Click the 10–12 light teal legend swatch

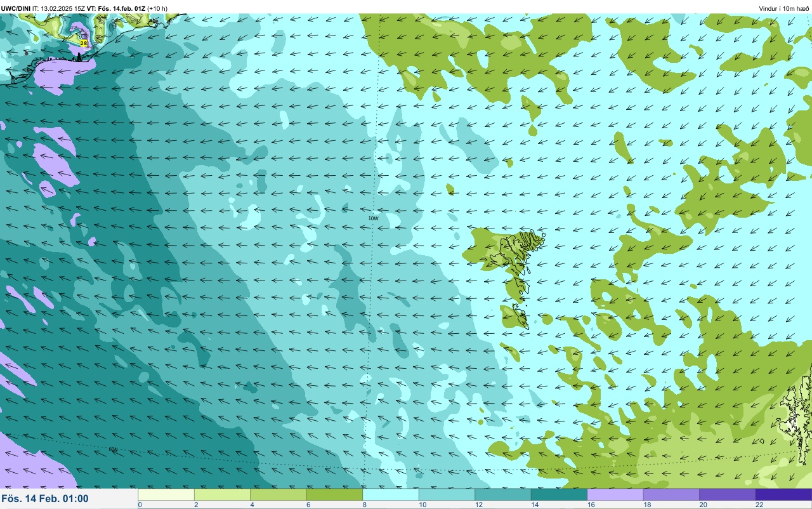click(x=447, y=494)
